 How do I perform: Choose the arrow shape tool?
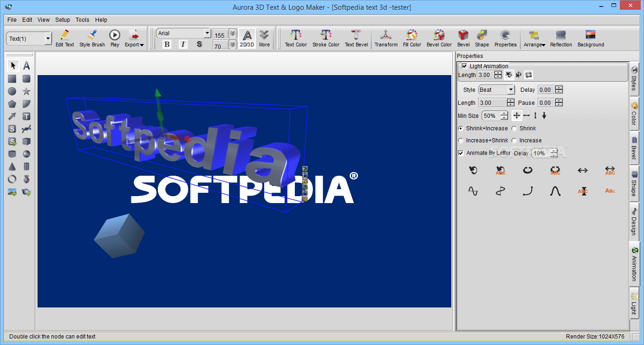tap(13, 116)
